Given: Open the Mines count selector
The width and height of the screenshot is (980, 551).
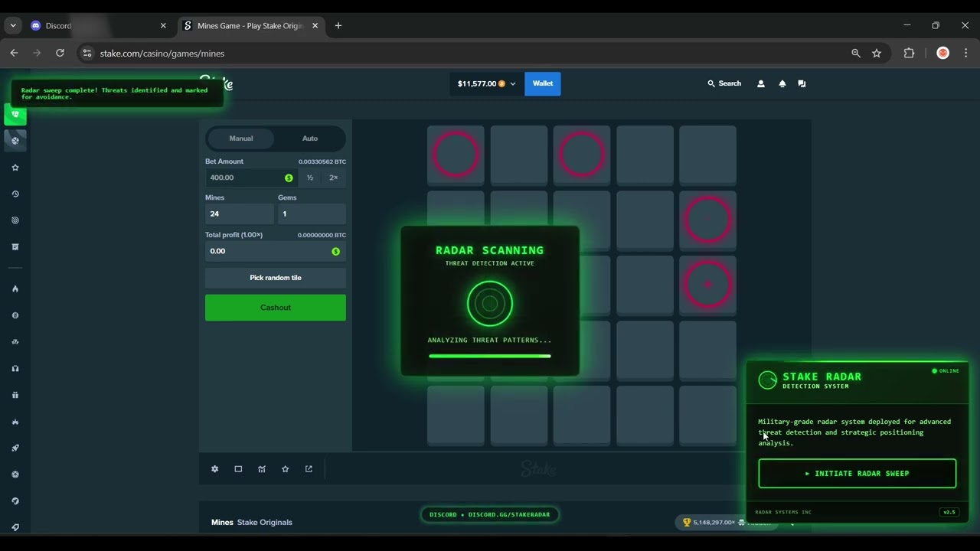Looking at the screenshot, I should click(239, 214).
